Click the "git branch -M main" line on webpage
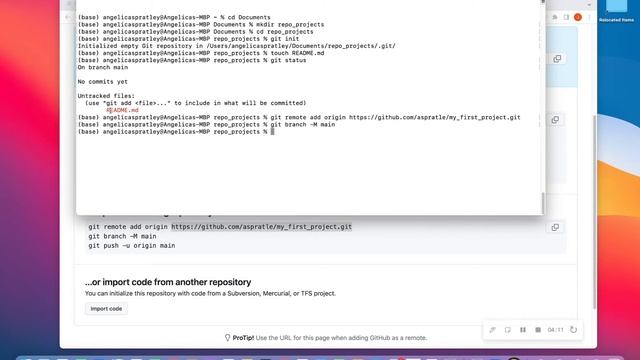The width and height of the screenshot is (640, 360). coord(122,236)
